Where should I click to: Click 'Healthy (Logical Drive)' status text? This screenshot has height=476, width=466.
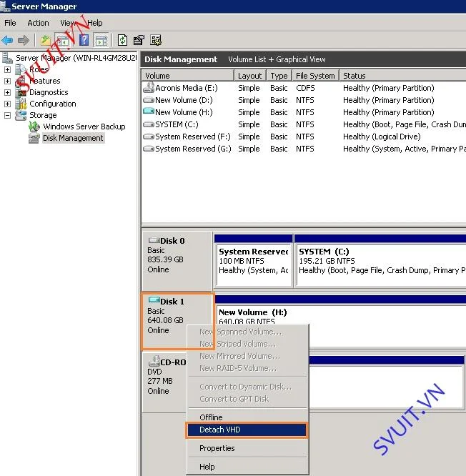point(382,137)
